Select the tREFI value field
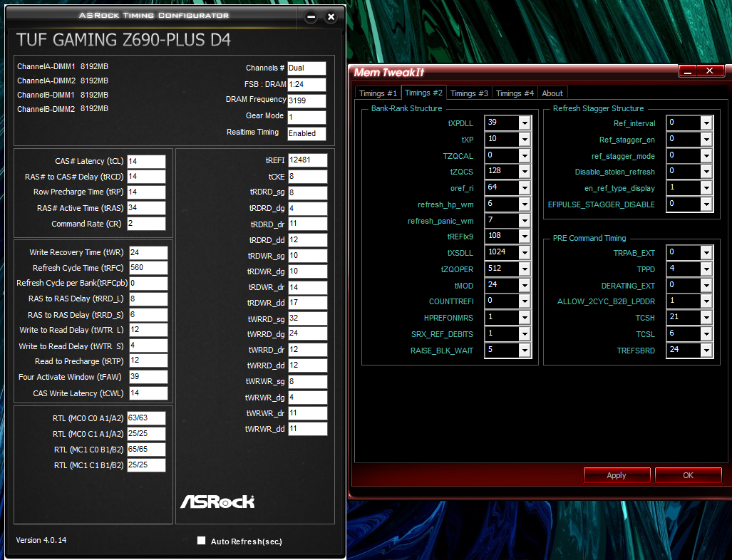 click(x=307, y=160)
